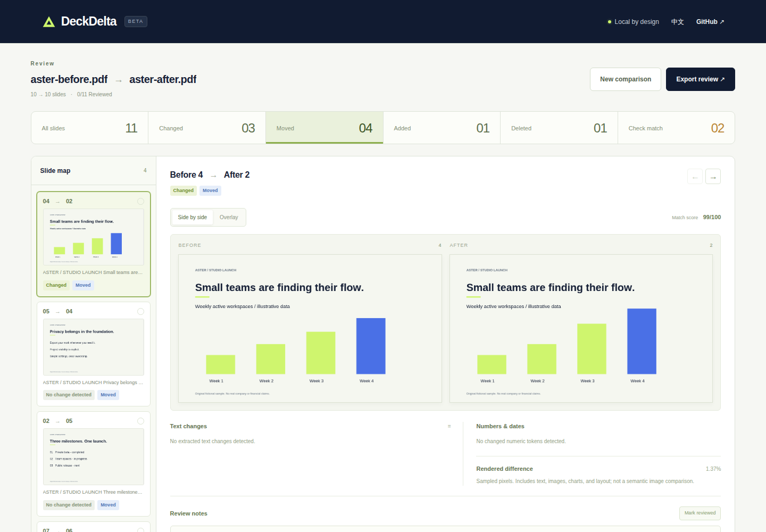Switch to Overlay view
The width and height of the screenshot is (766, 532).
[229, 217]
